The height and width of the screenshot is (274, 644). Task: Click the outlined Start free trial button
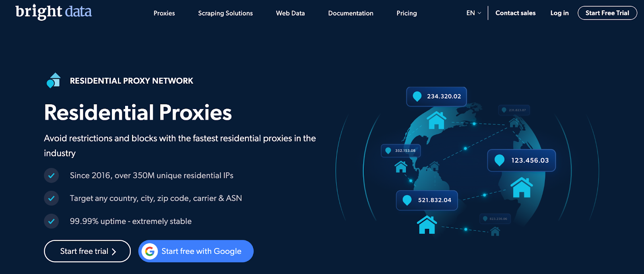[87, 251]
